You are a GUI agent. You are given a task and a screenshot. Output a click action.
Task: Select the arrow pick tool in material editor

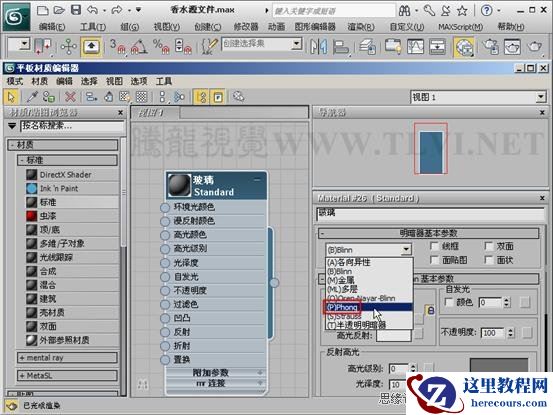pyautogui.click(x=11, y=97)
